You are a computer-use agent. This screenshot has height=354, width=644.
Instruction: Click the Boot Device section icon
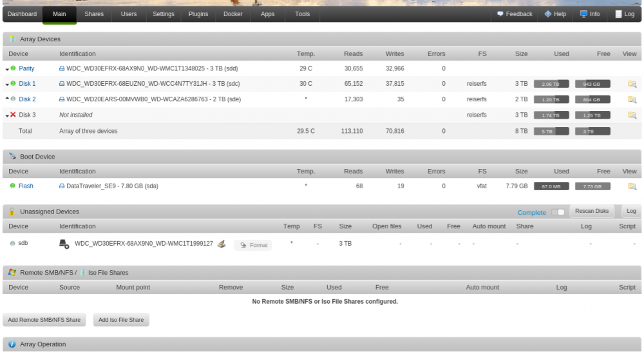point(12,156)
